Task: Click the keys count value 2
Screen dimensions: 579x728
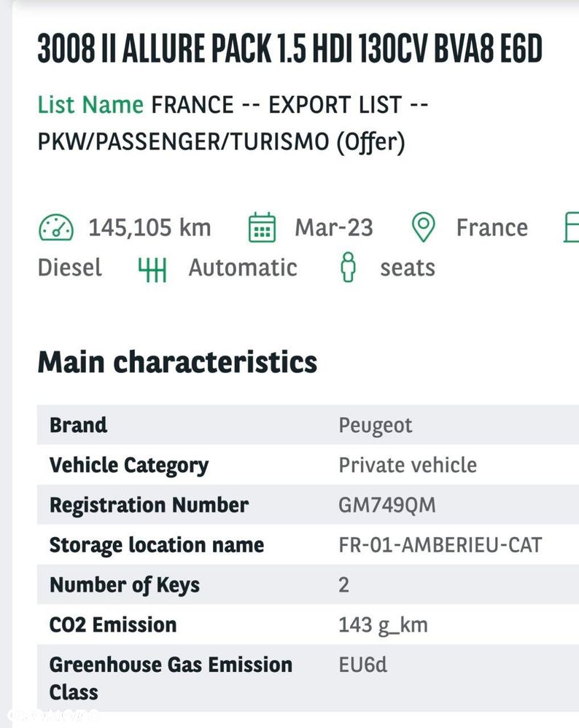Action: pos(344,585)
